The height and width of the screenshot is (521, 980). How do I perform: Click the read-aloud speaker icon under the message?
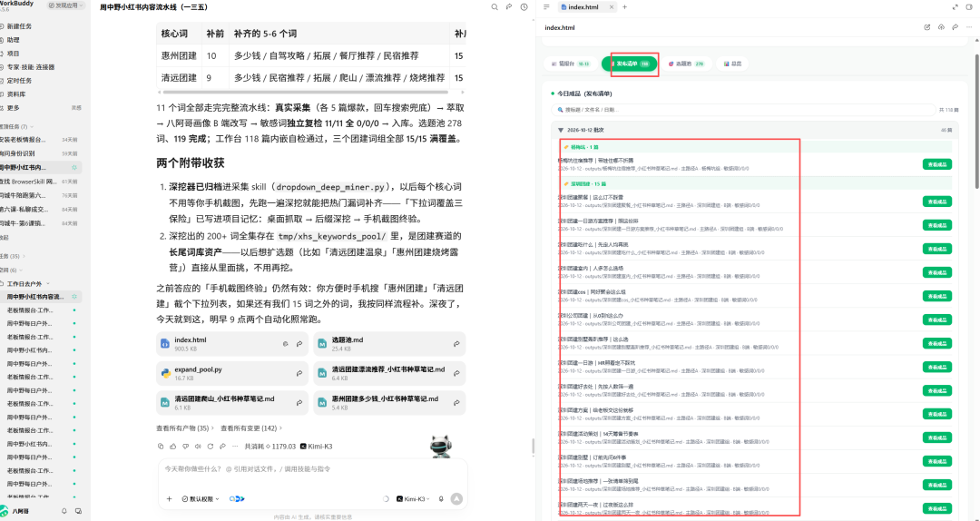(x=198, y=447)
